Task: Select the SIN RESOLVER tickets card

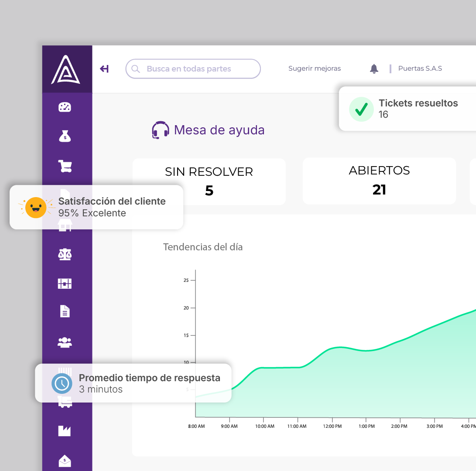Action: [209, 181]
